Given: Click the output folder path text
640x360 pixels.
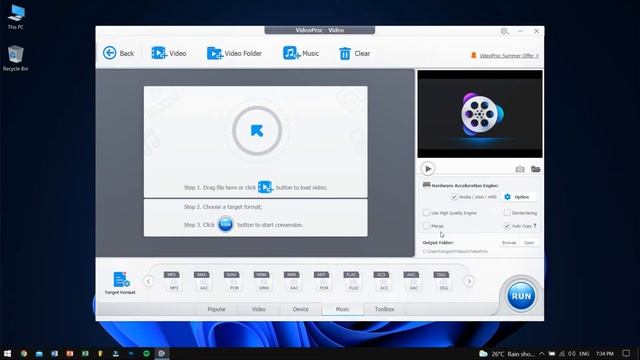Looking at the screenshot, I should click(455, 251).
